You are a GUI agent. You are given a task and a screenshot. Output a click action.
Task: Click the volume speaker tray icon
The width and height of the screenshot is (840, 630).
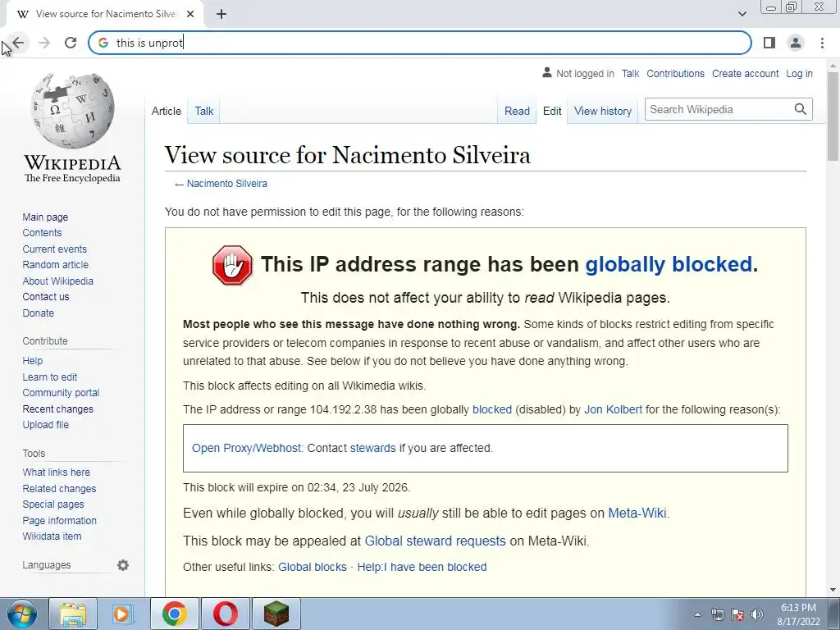(x=757, y=614)
